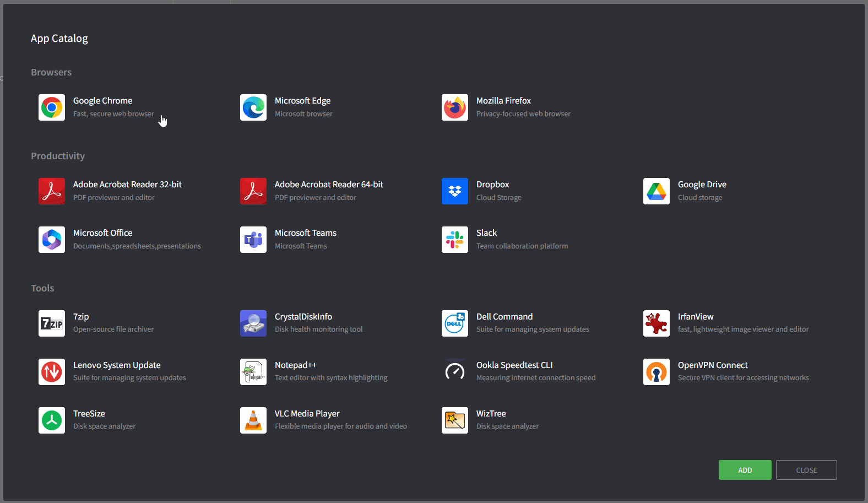The width and height of the screenshot is (868, 503).
Task: Click the OpenVPN Connect icon
Action: tap(657, 372)
